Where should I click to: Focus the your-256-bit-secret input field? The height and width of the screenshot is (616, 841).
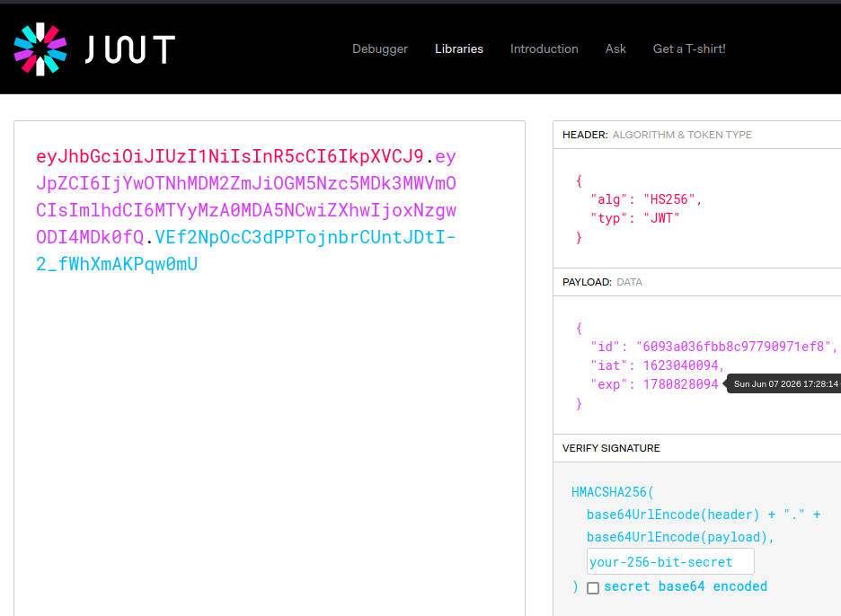click(x=670, y=561)
